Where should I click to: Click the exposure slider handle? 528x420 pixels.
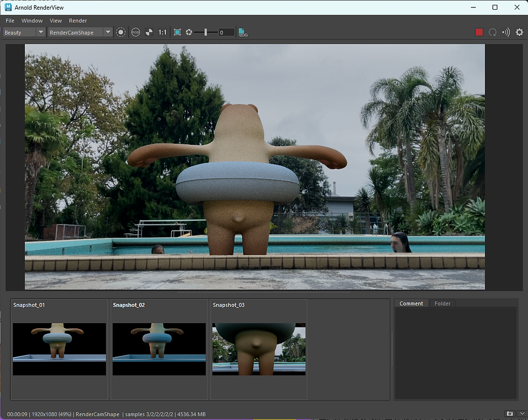[x=206, y=32]
